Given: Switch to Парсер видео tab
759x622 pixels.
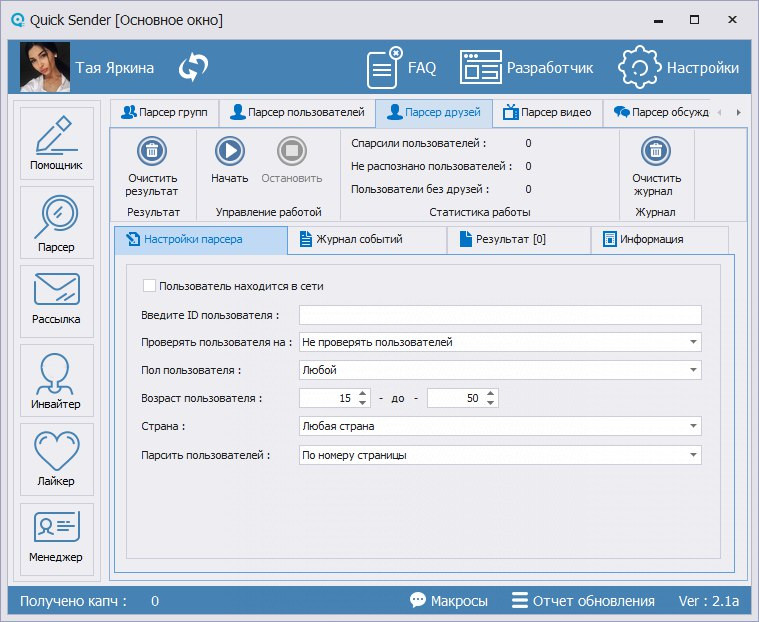Looking at the screenshot, I should point(547,112).
